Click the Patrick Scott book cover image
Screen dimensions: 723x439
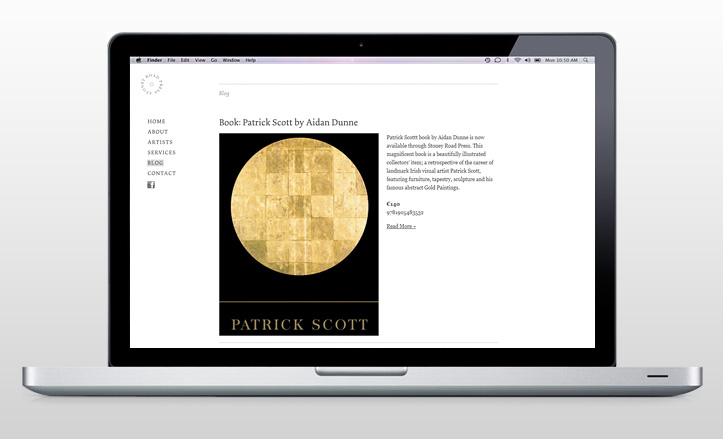click(x=299, y=234)
